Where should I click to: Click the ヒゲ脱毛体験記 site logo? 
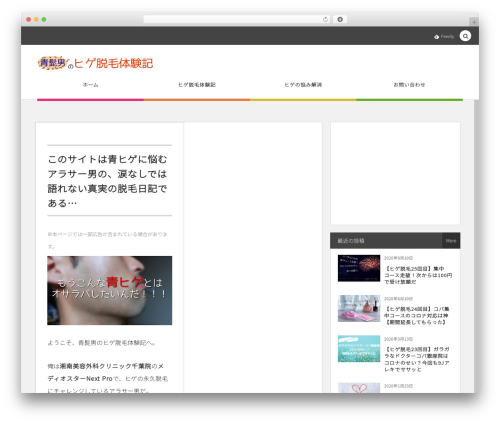(96, 63)
